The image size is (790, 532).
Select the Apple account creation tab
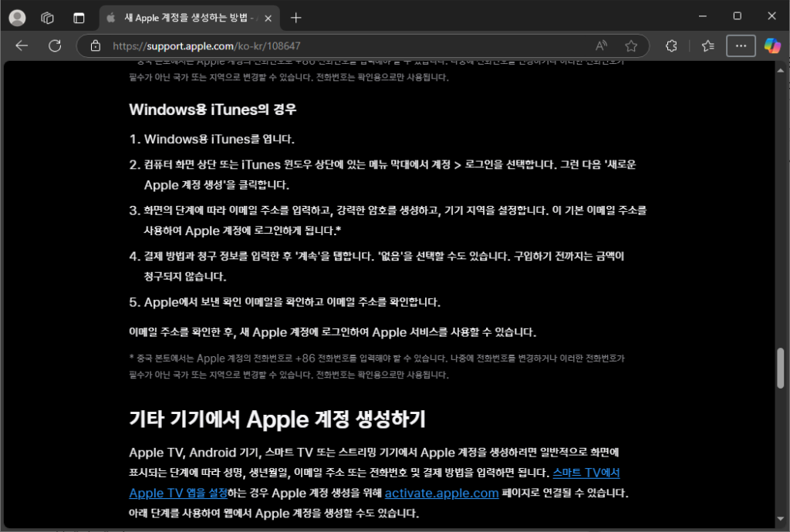190,19
